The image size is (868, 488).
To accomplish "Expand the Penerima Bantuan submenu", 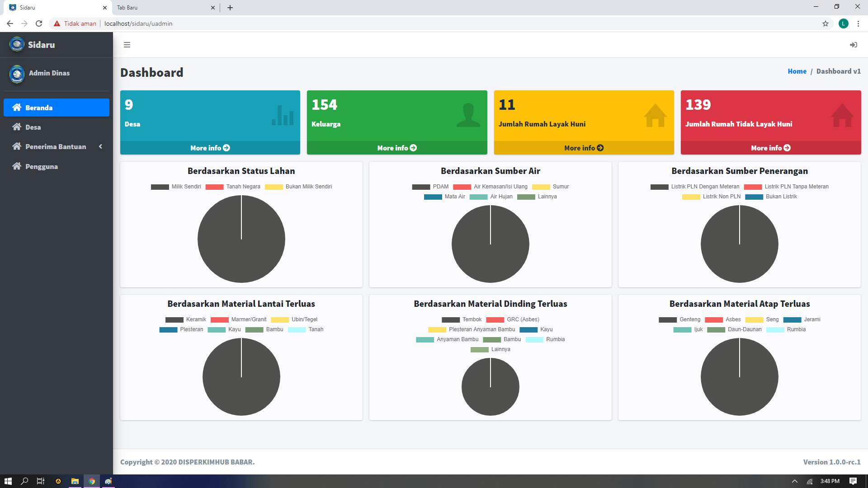I will click(56, 146).
